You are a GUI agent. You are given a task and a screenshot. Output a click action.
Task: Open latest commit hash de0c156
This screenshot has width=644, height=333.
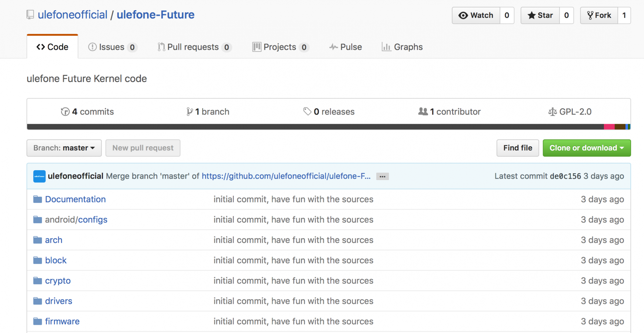pos(565,176)
